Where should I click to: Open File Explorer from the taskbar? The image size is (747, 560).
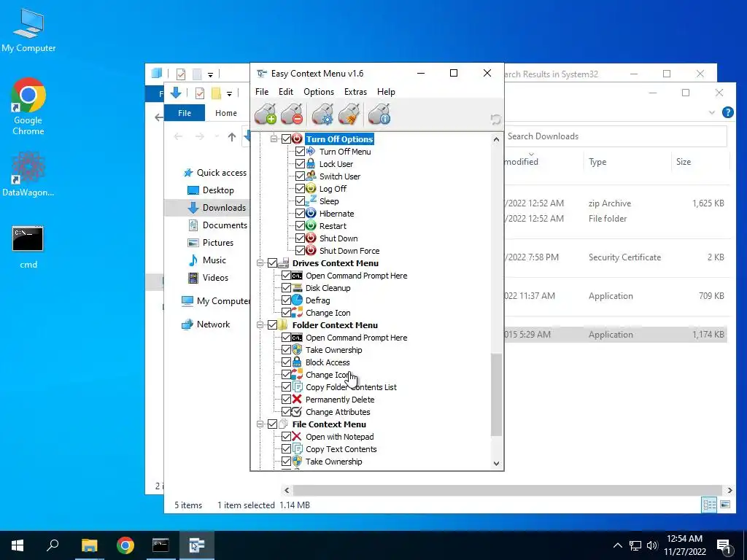(89, 545)
